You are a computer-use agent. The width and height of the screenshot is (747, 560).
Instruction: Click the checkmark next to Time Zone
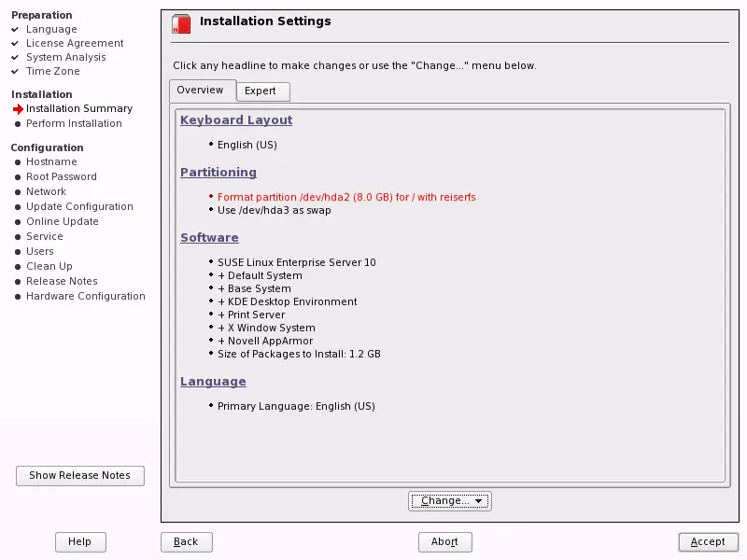[x=17, y=71]
